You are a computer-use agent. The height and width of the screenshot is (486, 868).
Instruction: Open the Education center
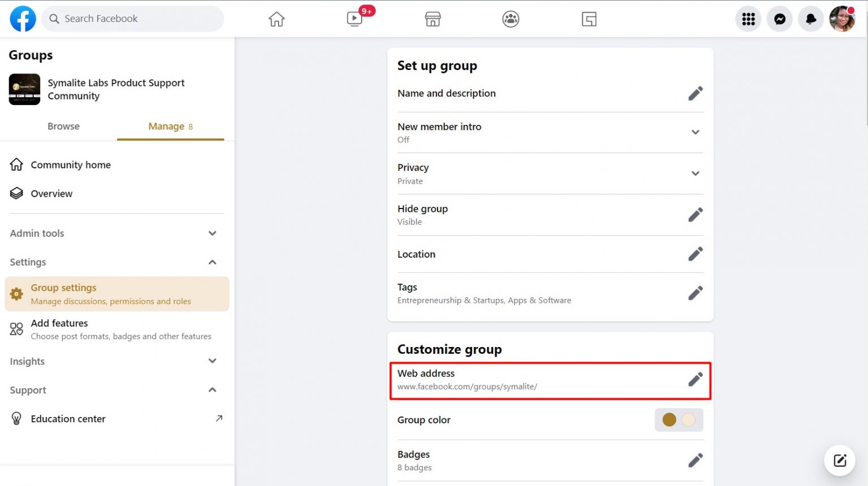[68, 419]
